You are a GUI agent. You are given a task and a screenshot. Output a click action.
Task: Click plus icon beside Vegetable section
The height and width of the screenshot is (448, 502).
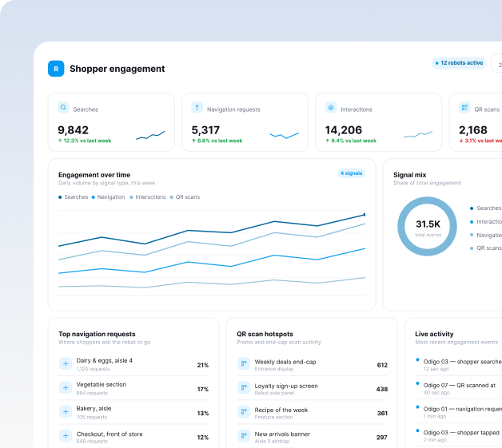point(66,387)
